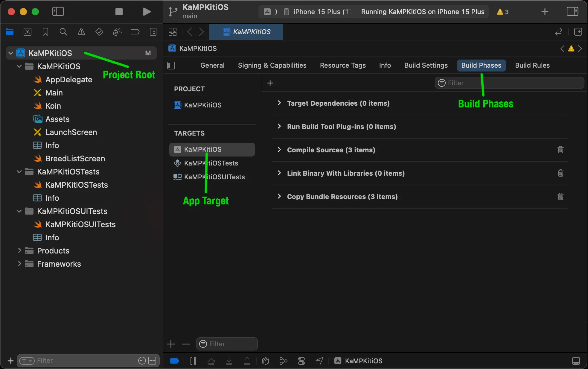
Task: Add a new target with plus
Action: point(171,344)
